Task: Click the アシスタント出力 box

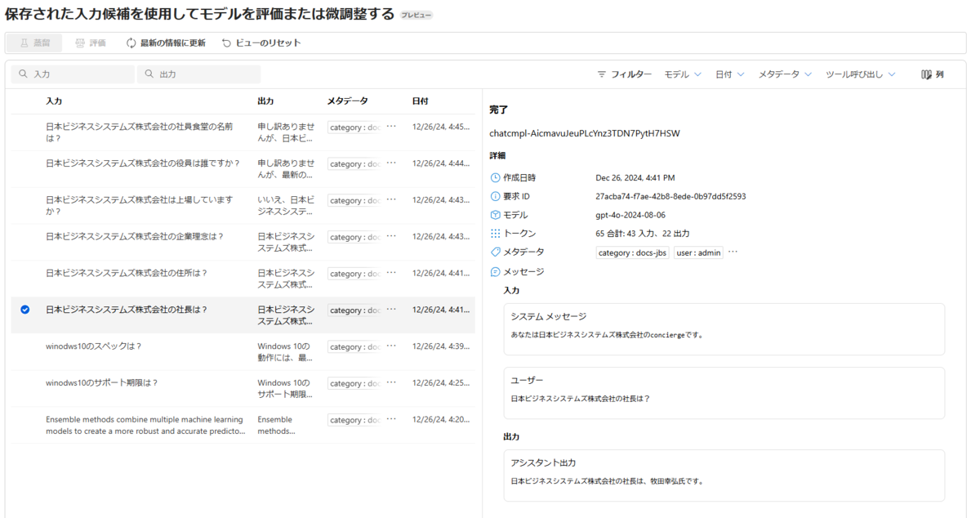Action: [x=724, y=476]
